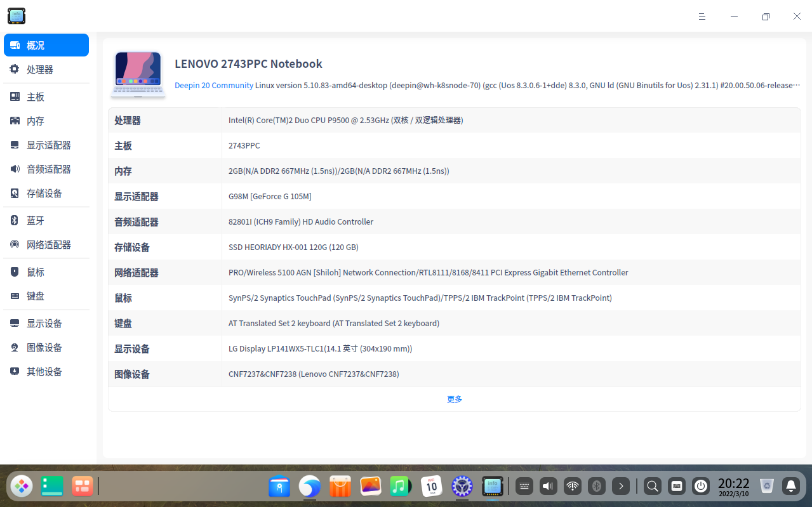The image size is (812, 507).
Task: Click the show desktop icon in dock
Action: pos(52,486)
